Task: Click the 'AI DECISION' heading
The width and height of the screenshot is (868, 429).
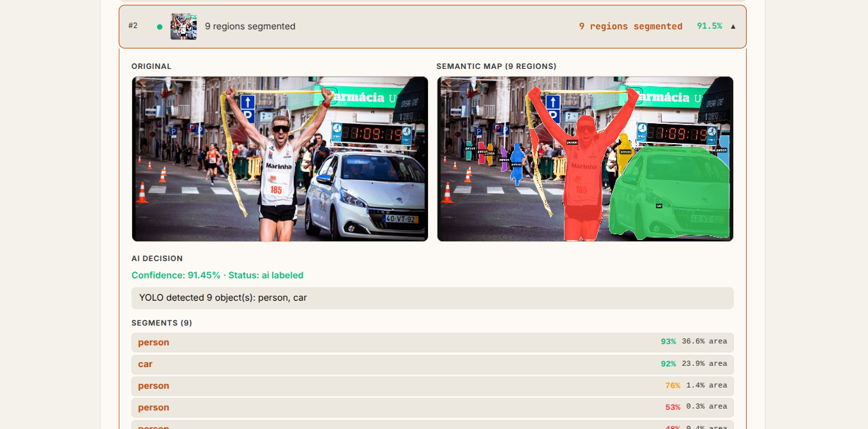Action: point(157,259)
